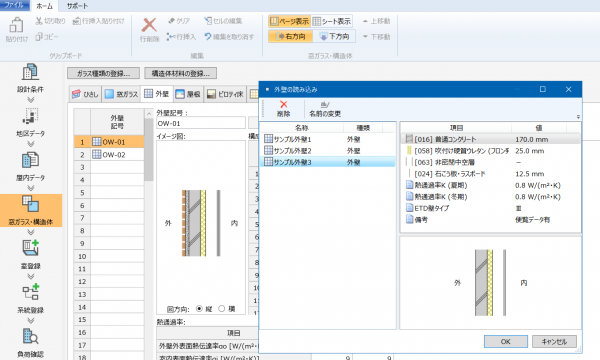Screen dimensions: 600x360
Task: Click the 外壁記号 input field
Action: pyautogui.click(x=201, y=123)
